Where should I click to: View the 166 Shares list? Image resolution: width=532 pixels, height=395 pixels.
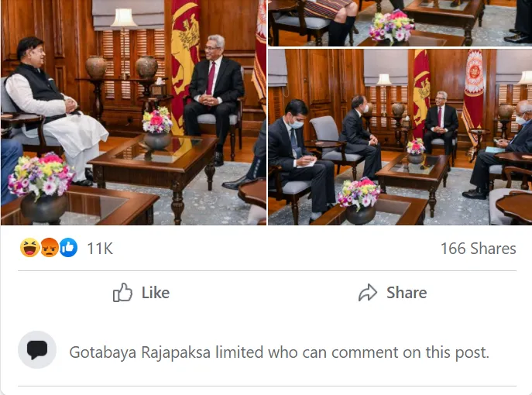pos(478,249)
